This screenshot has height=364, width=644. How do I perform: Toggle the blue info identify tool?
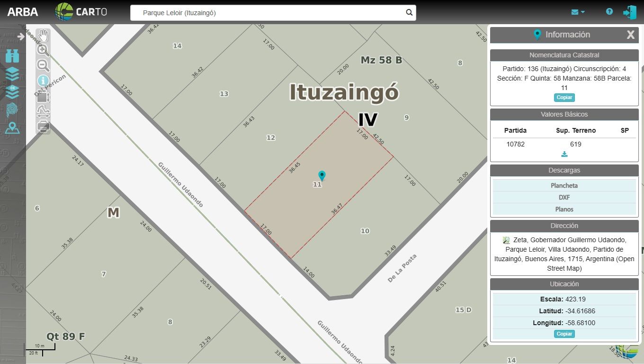click(x=43, y=81)
